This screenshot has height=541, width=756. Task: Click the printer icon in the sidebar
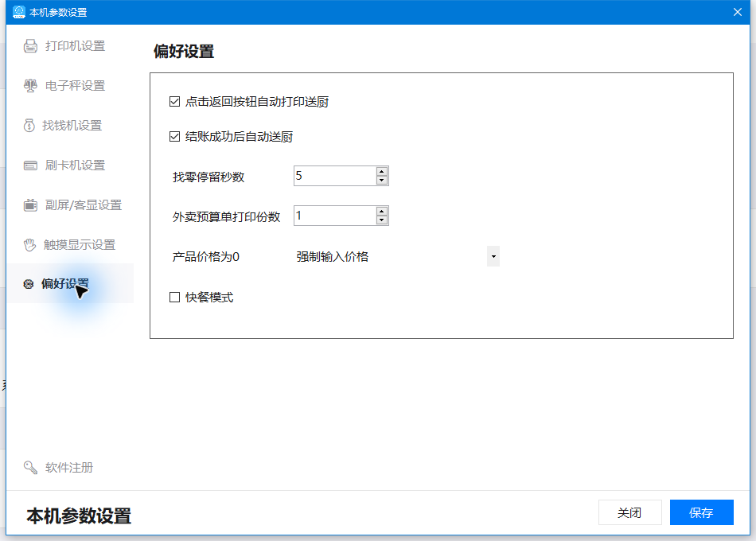[30, 46]
